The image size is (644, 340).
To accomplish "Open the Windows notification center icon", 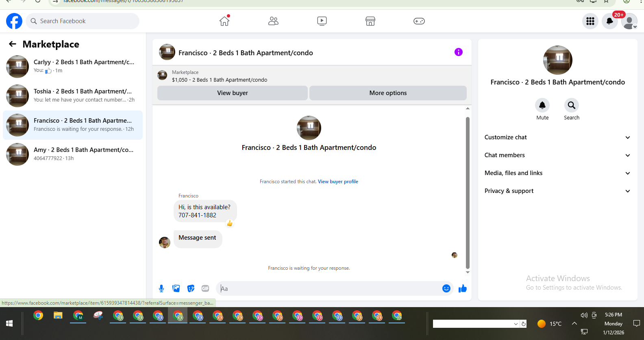I will coord(637,323).
